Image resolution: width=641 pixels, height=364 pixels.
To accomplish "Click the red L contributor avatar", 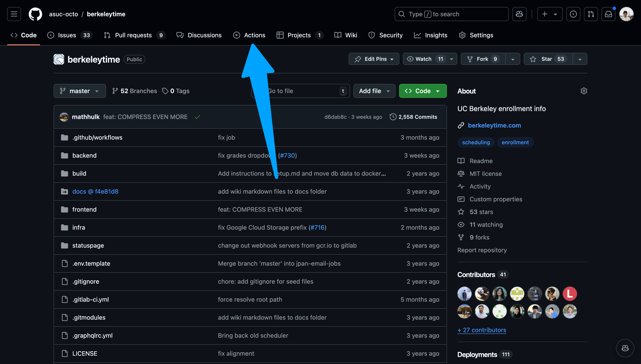I will tap(569, 294).
